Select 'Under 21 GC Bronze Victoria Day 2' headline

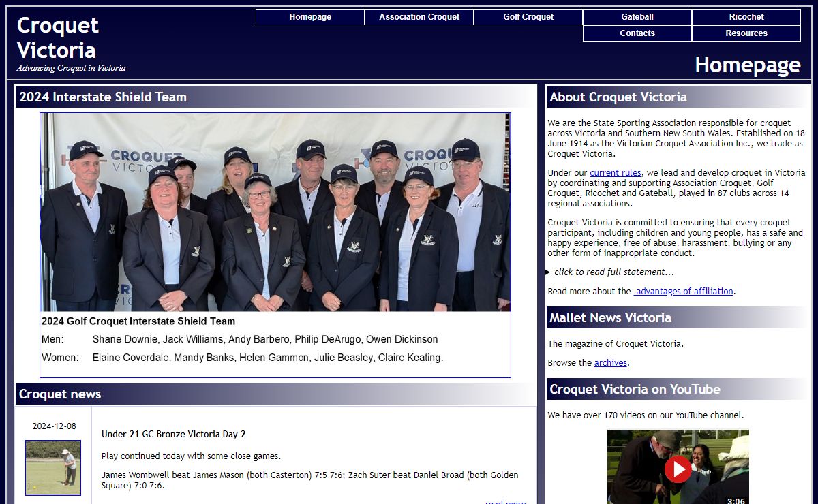[x=174, y=434]
